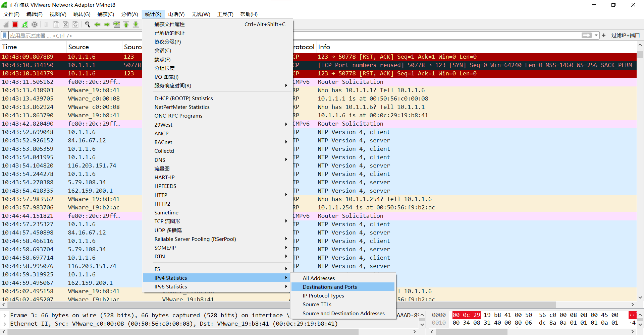Image resolution: width=644 pixels, height=335 pixels.
Task: Choose Source TTLs entry
Action: pyautogui.click(x=343, y=304)
